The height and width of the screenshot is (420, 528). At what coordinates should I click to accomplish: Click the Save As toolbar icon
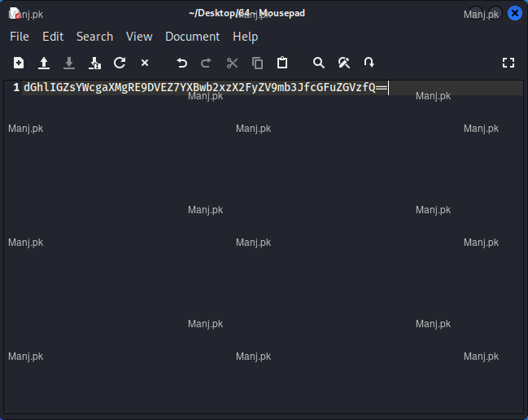[94, 63]
